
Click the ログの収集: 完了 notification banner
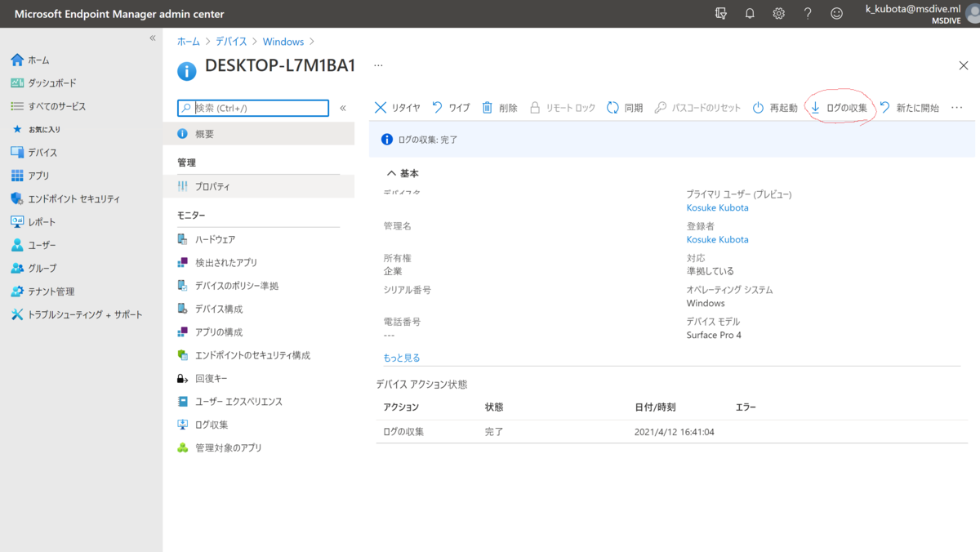point(672,140)
